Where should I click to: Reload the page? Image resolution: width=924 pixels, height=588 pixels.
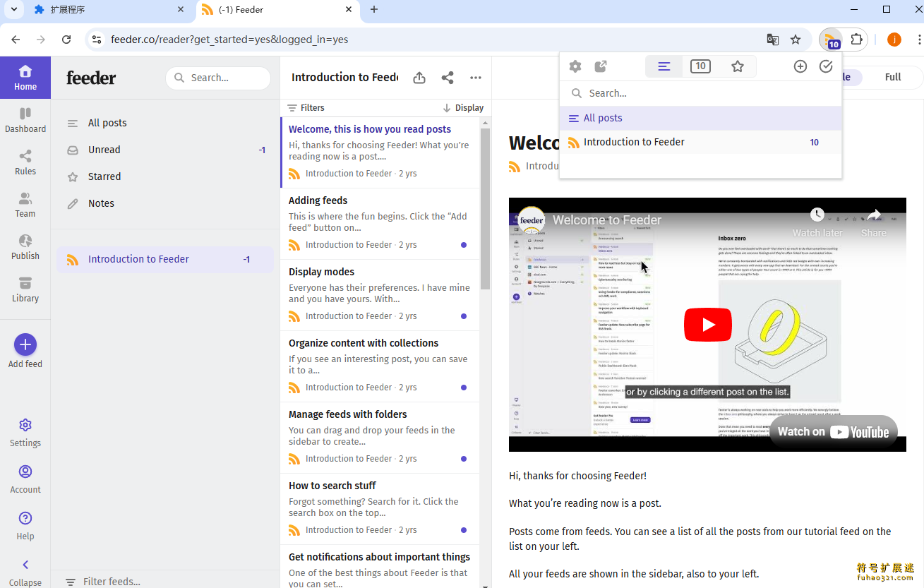point(66,40)
